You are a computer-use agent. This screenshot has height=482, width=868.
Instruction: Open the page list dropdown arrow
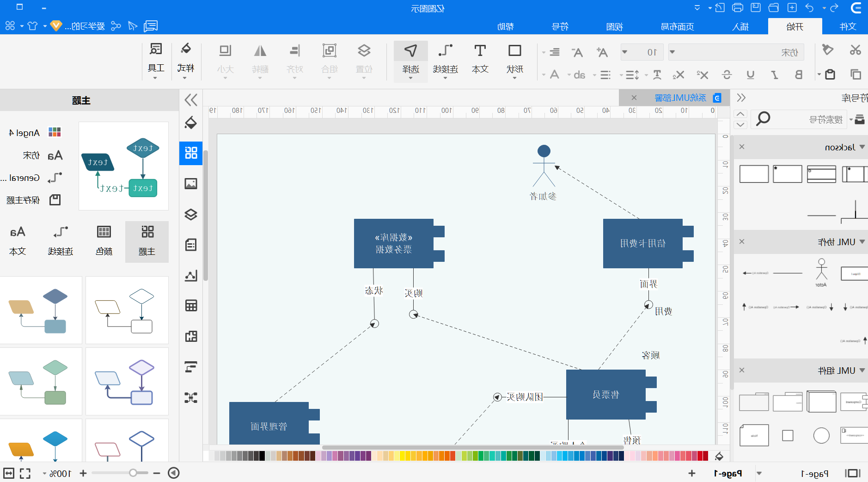(x=759, y=474)
